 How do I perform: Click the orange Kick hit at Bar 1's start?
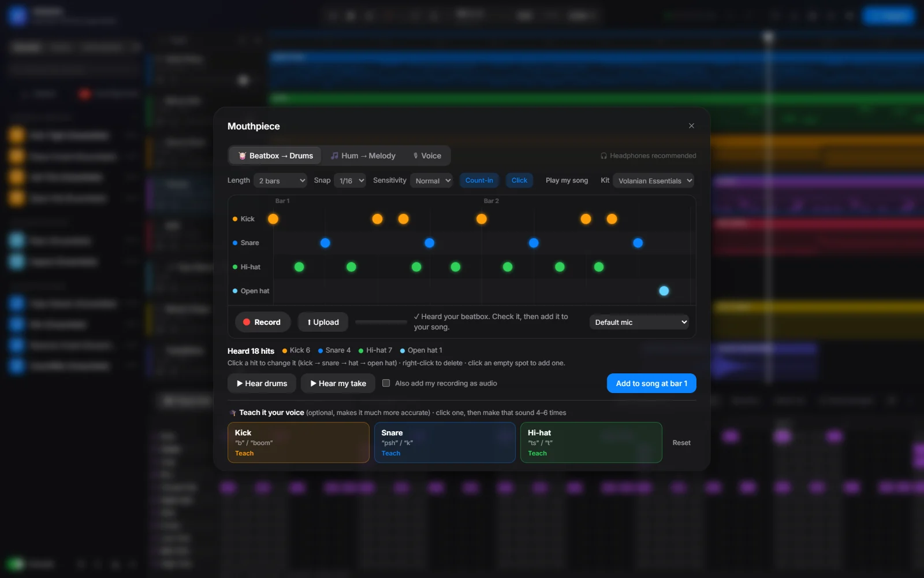[273, 218]
